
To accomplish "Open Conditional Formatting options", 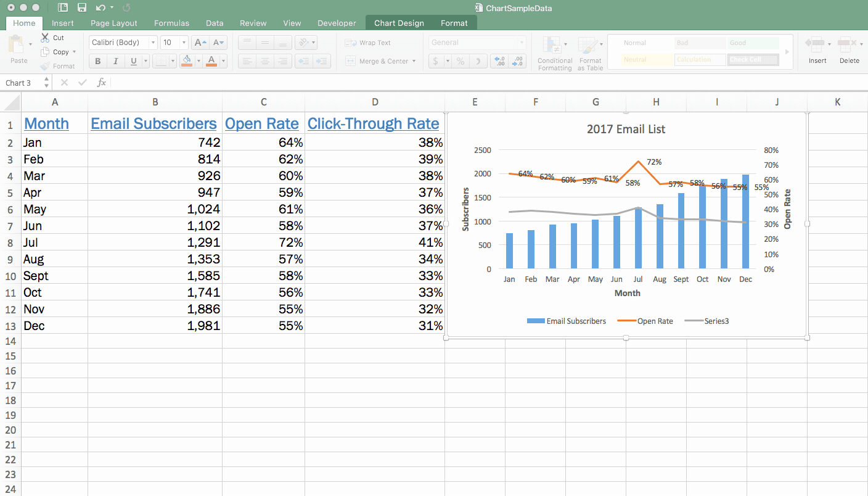I will point(554,53).
